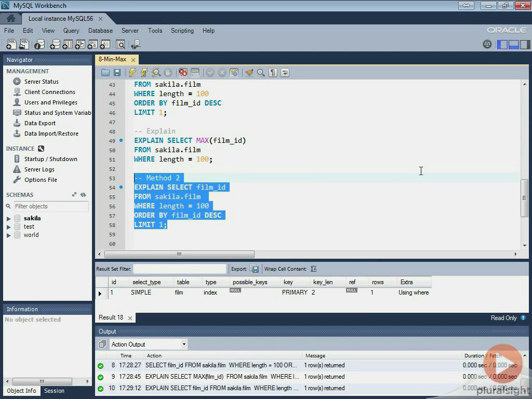This screenshot has width=532, height=399.
Task: Toggle the left sidebar panel visibility
Action: tap(502, 45)
